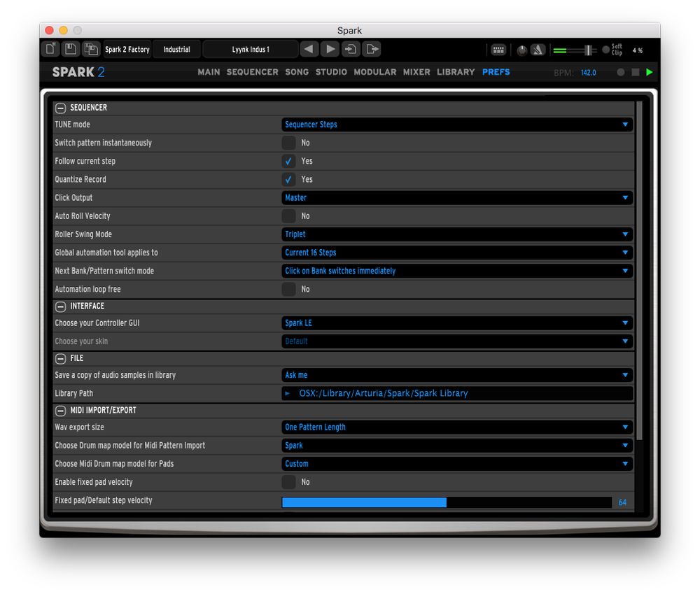Go to next preset arrow
The image size is (700, 594).
[x=330, y=49]
